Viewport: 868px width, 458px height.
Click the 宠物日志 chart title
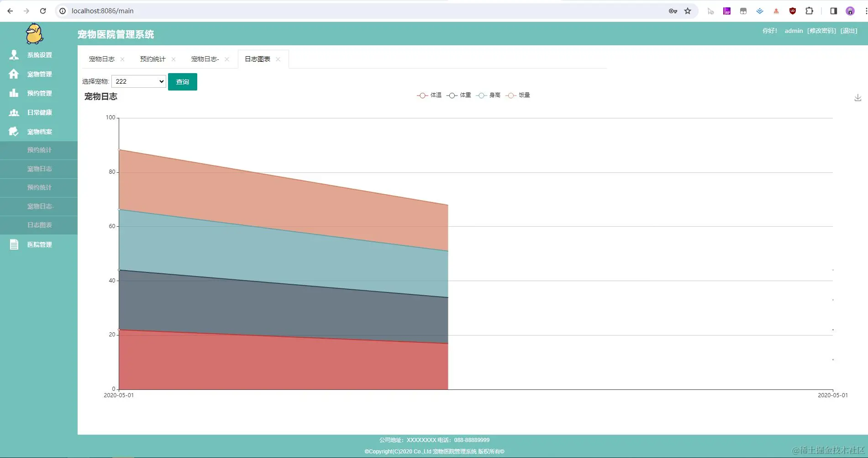coord(101,96)
